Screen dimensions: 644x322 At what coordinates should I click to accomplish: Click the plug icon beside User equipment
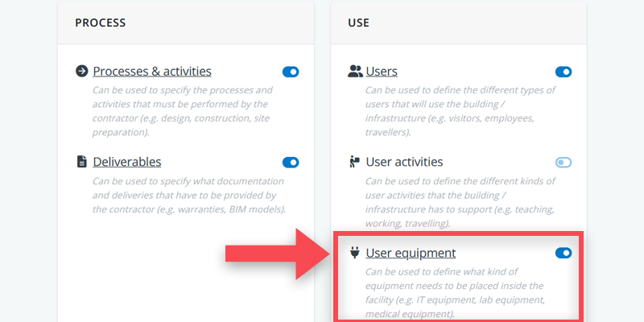tap(354, 253)
